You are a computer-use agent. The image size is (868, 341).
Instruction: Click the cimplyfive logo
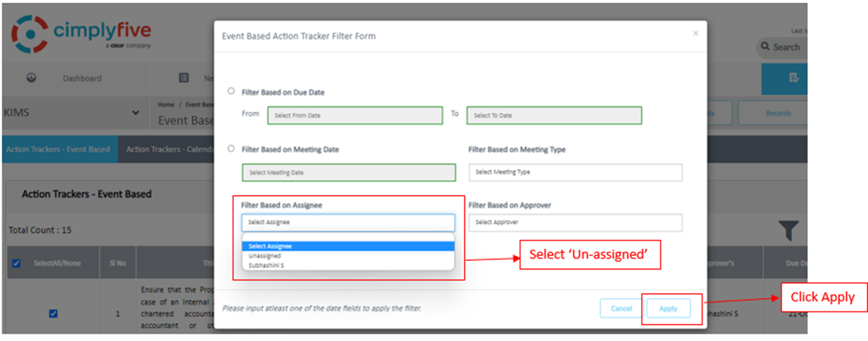pos(81,34)
